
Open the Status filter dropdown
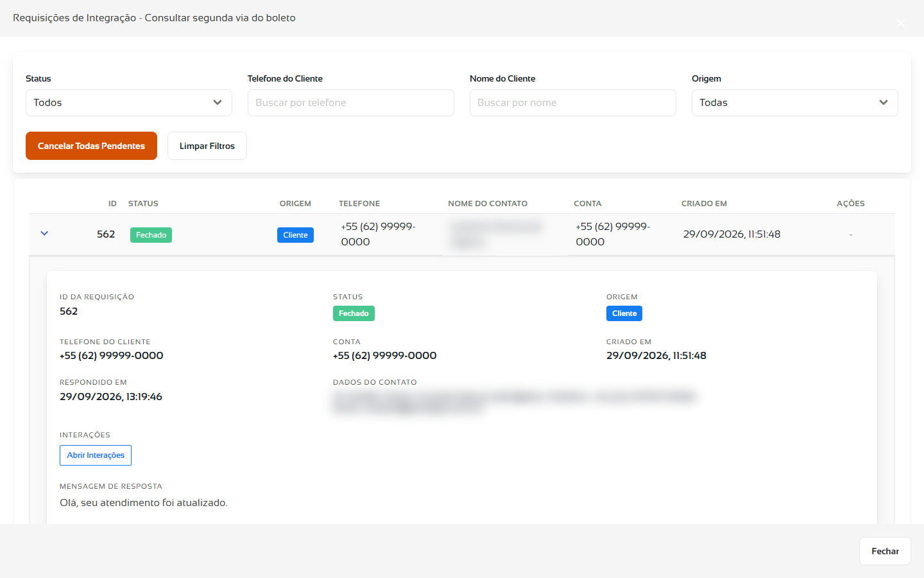[x=129, y=103]
